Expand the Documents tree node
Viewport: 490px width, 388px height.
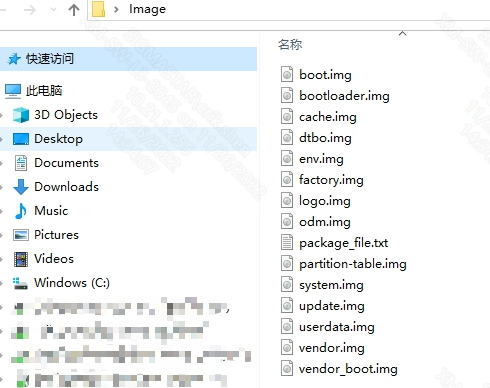click(2, 163)
